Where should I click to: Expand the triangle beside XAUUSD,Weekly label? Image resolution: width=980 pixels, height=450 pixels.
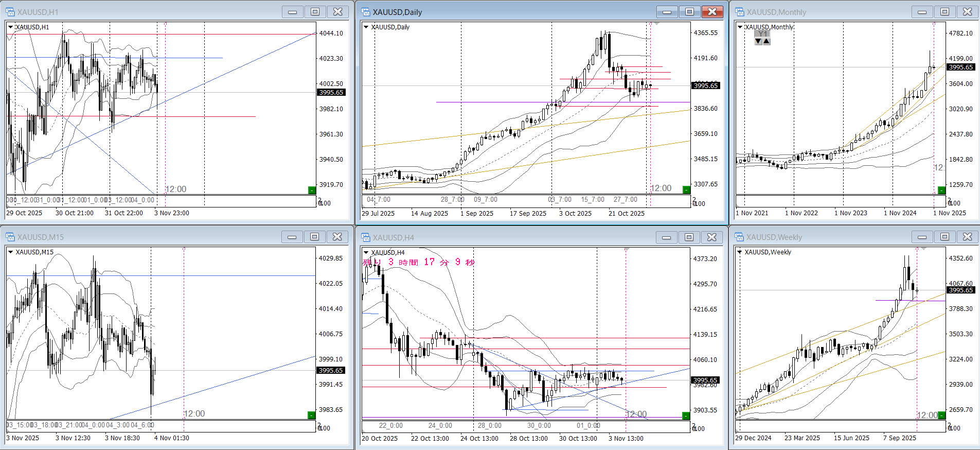[740, 252]
